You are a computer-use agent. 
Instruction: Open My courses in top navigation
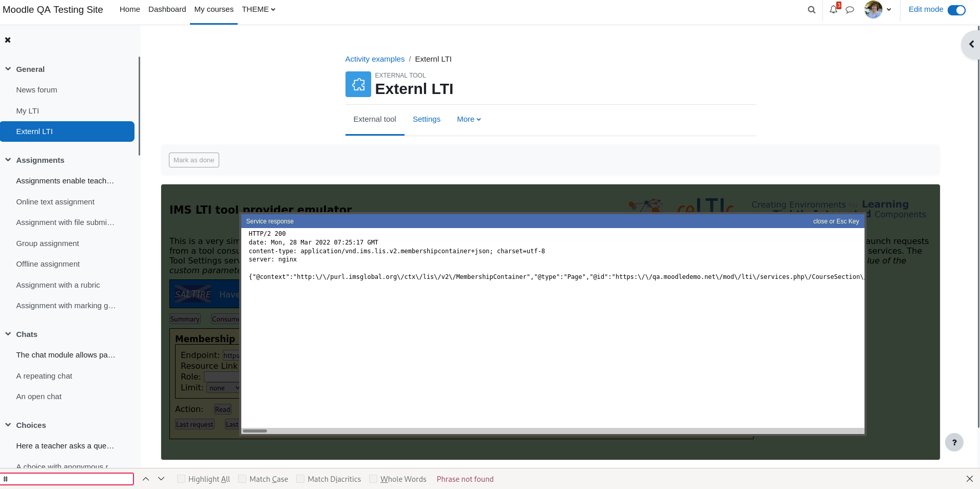point(214,9)
